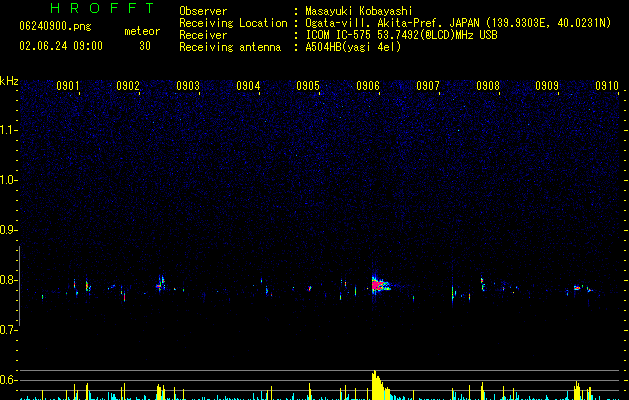Click the 'meteor' label
This screenshot has height=400, width=629.
142,31
